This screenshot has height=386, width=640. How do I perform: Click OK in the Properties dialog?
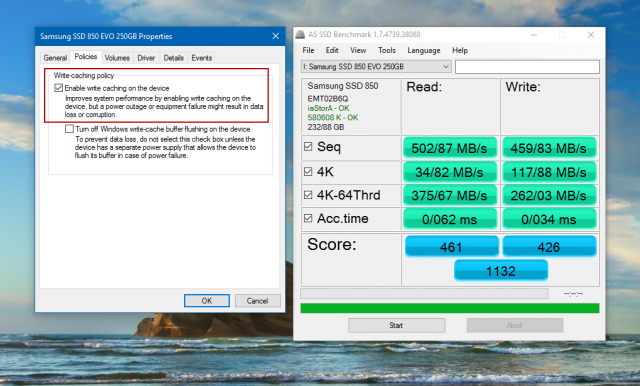point(207,301)
